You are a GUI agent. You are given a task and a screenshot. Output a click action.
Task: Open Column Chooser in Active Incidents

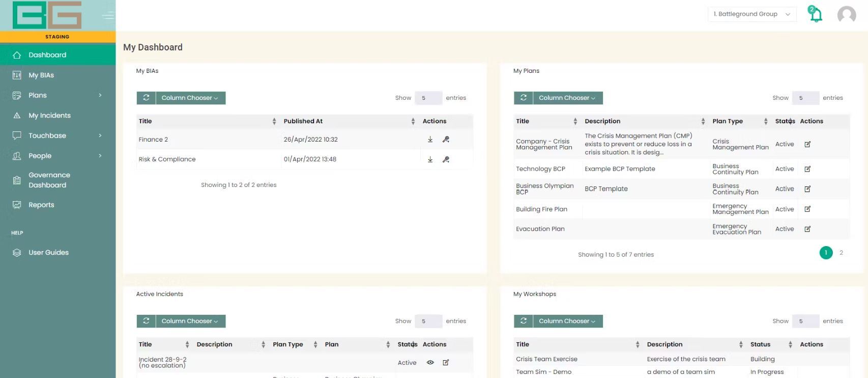click(190, 321)
